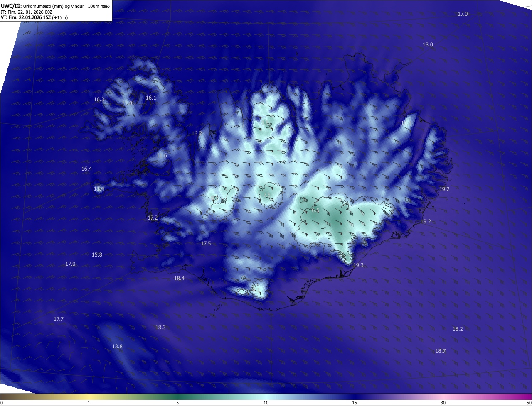Click the 11.4 value label

[x=99, y=189]
